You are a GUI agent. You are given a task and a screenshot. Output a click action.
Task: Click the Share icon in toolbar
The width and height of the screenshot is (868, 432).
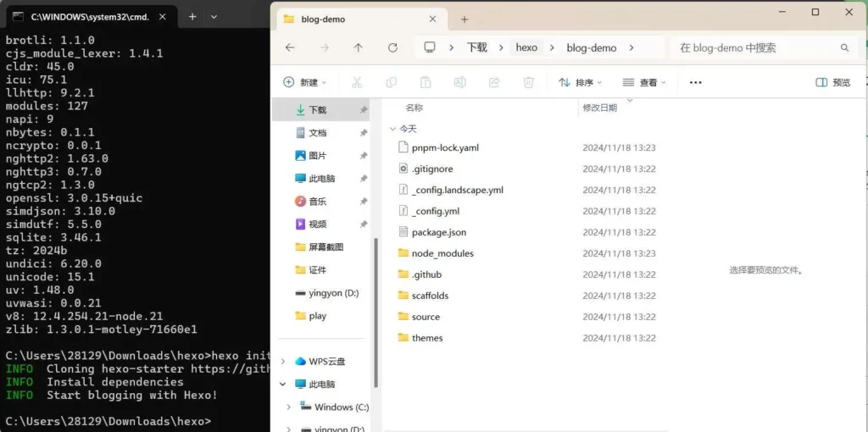click(494, 82)
